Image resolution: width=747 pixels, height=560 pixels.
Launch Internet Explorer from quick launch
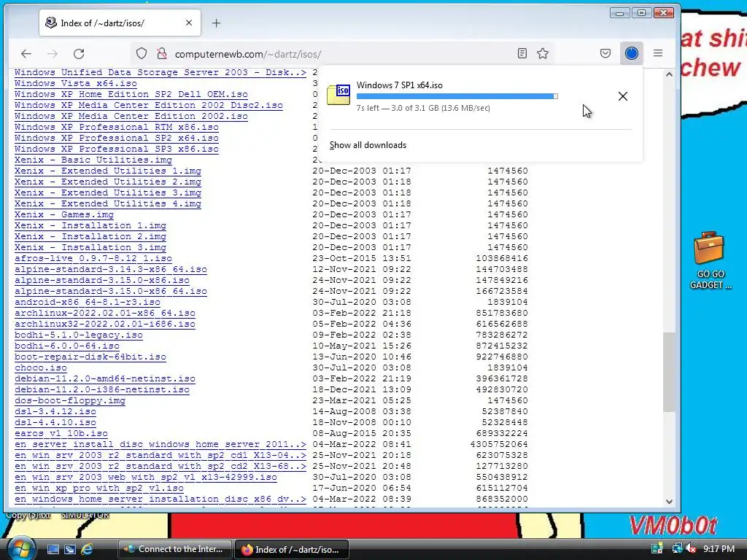tap(87, 550)
